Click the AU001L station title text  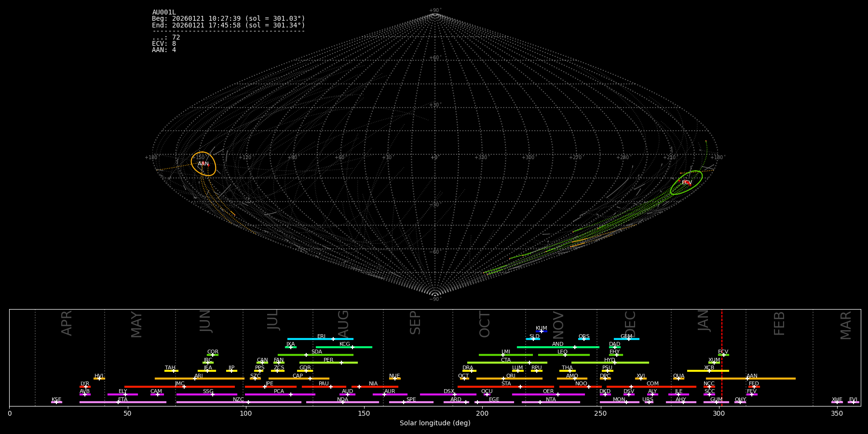(164, 13)
